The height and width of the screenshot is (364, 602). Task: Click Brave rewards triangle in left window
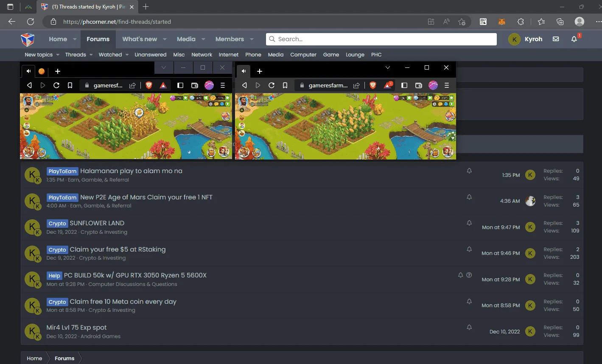click(x=163, y=85)
